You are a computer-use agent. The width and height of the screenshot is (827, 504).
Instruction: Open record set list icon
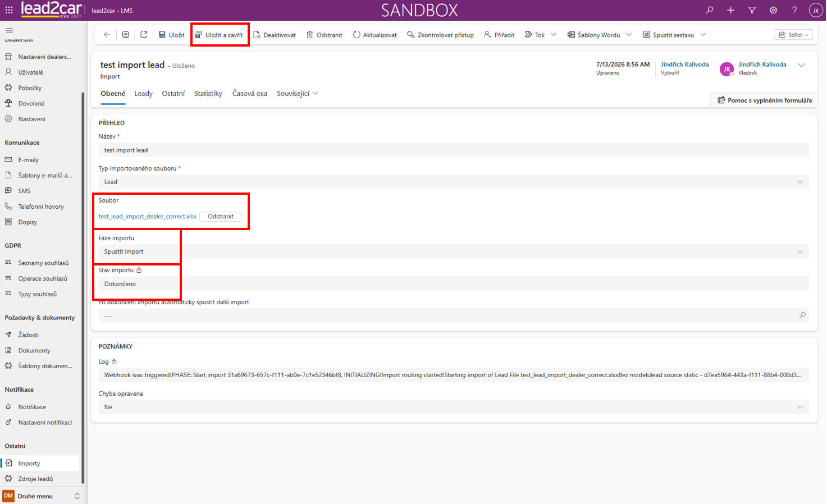(126, 35)
